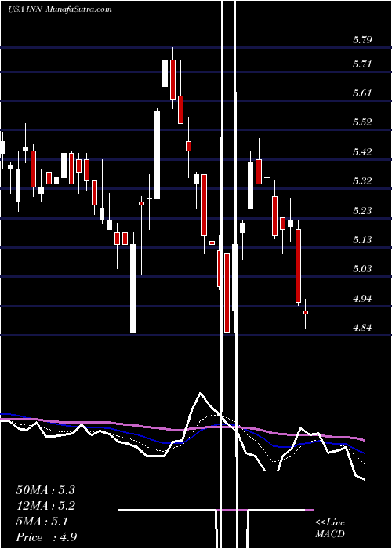Screen dimensions: 392x549
Task: Click the last small red candlestick near 4.9
Action: [x=306, y=312]
